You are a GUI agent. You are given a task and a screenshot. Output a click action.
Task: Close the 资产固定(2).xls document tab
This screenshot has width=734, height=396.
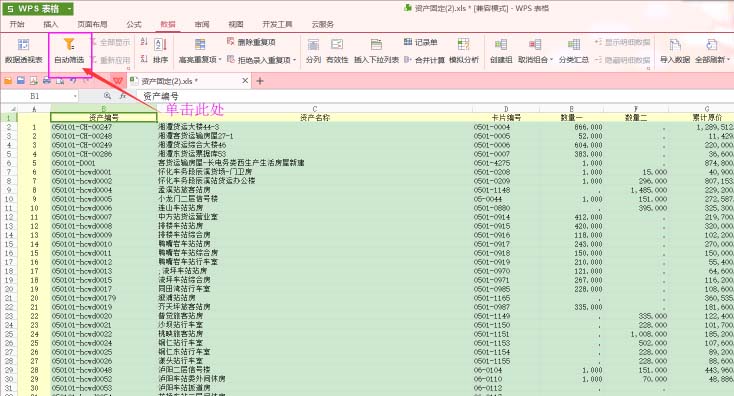coord(245,81)
